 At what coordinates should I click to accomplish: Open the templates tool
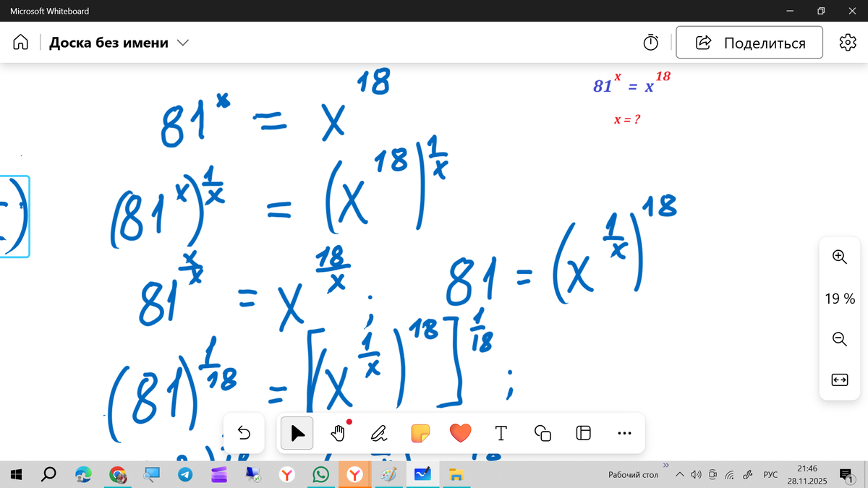click(x=584, y=433)
